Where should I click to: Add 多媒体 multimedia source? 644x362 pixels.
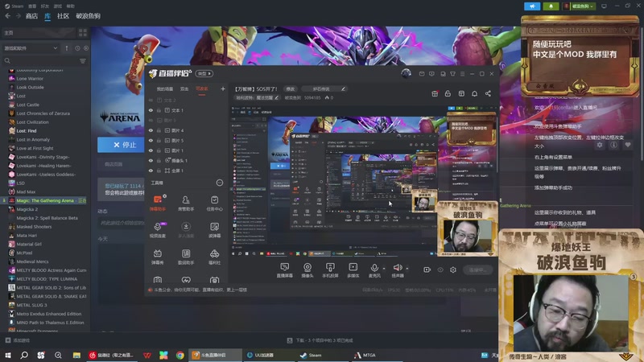[353, 270]
